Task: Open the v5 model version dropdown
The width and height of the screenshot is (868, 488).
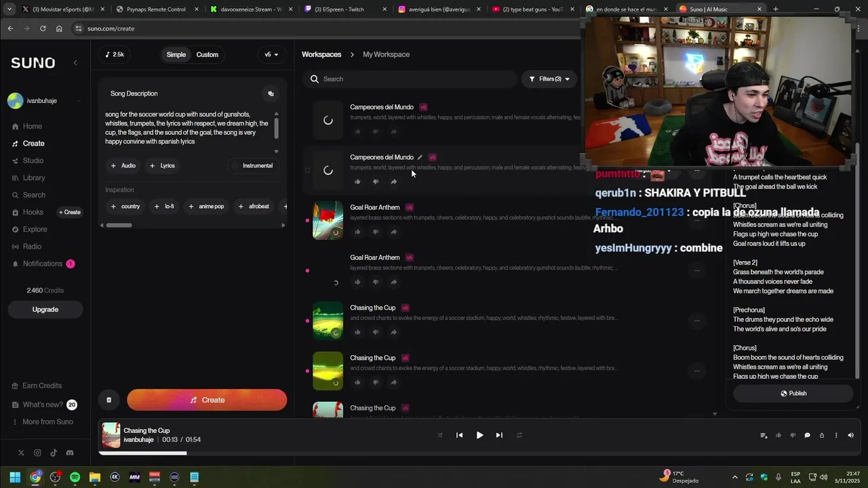Action: (271, 54)
